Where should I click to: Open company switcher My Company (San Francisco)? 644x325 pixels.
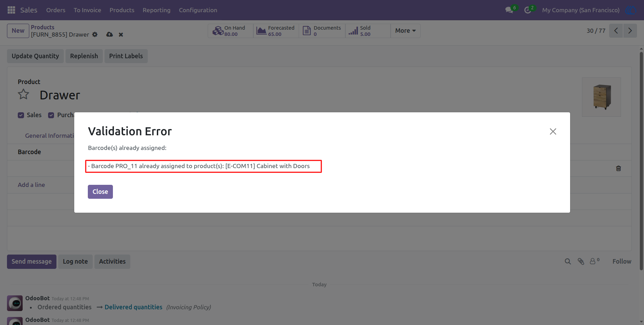(581, 10)
